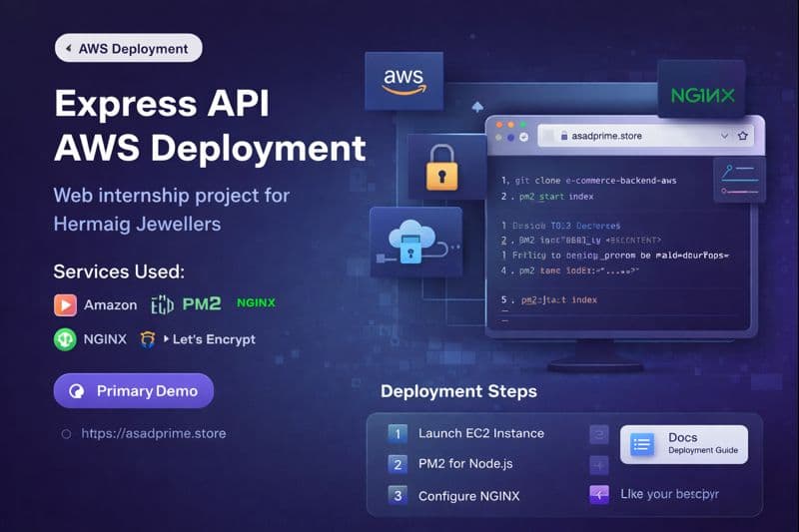799x532 pixels.
Task: Select step 2 number badge
Action: 398,464
